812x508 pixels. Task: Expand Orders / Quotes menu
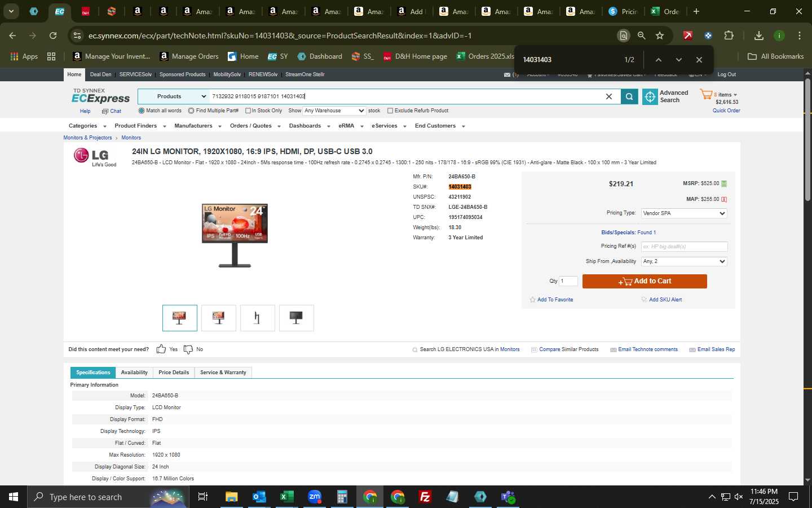point(255,126)
